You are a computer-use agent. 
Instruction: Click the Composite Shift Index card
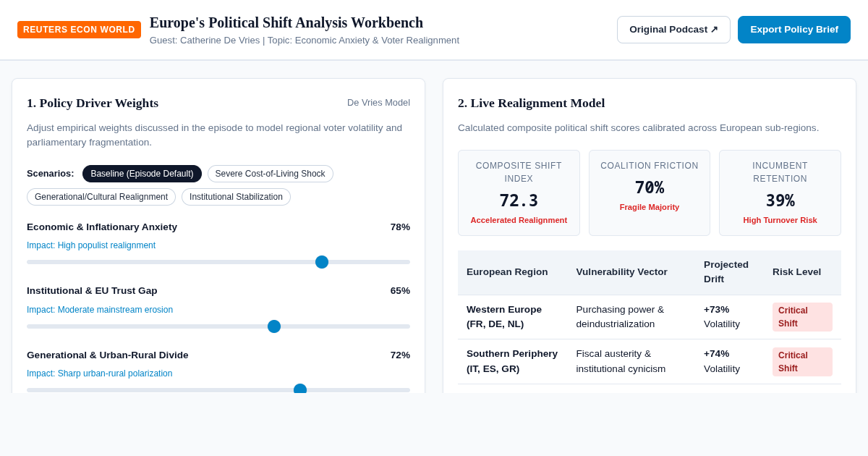pyautogui.click(x=519, y=193)
